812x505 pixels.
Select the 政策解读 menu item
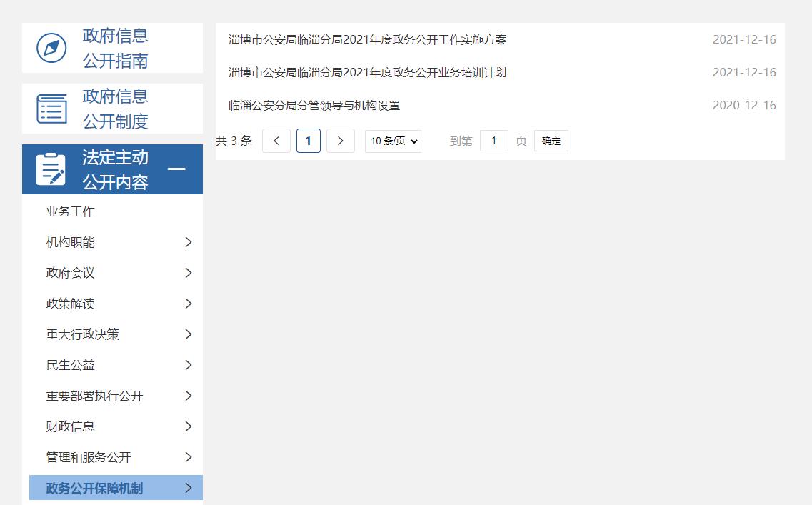pos(70,304)
